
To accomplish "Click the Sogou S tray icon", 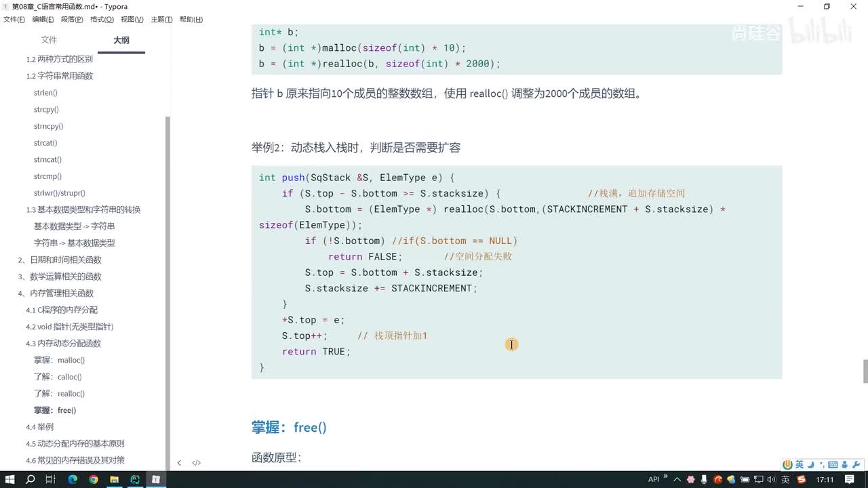I will coord(802,479).
